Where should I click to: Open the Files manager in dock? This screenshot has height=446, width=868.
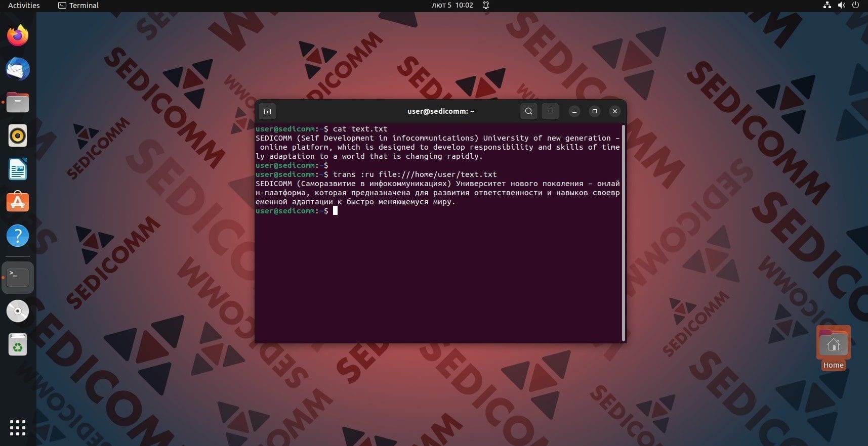coord(18,103)
